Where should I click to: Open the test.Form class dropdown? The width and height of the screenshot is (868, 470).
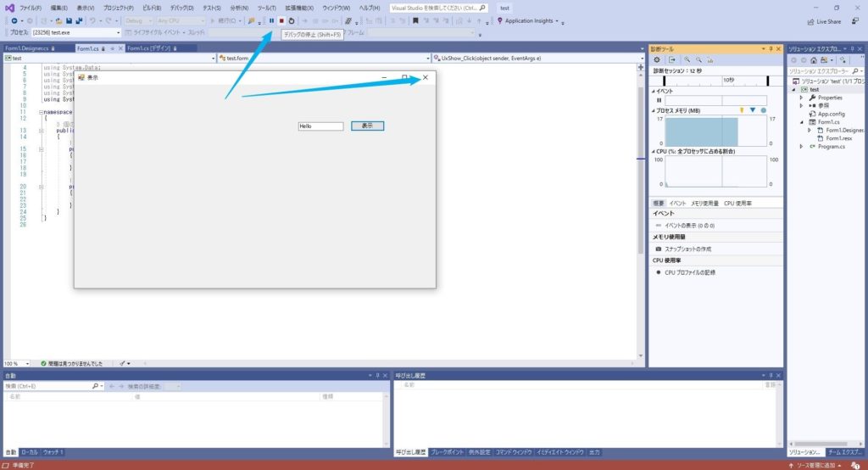tap(323, 58)
